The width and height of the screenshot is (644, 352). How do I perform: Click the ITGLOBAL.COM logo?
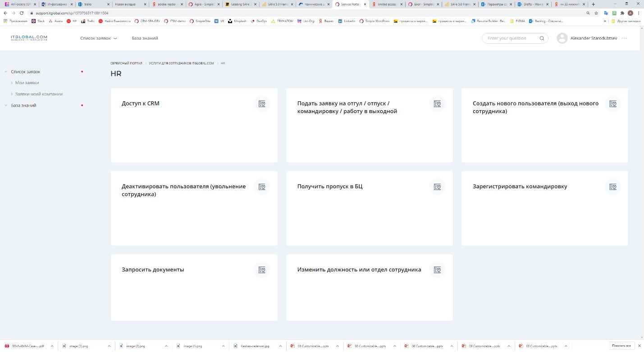click(x=29, y=38)
